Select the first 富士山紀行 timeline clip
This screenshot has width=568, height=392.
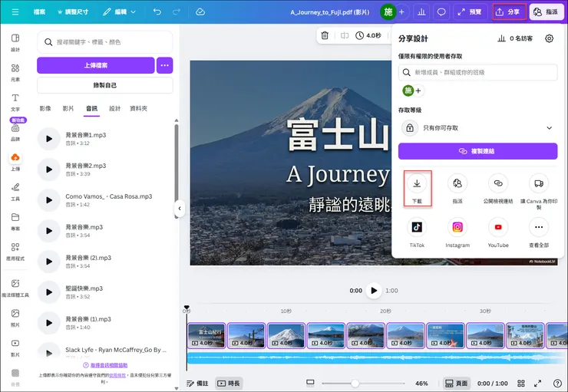pyautogui.click(x=206, y=335)
